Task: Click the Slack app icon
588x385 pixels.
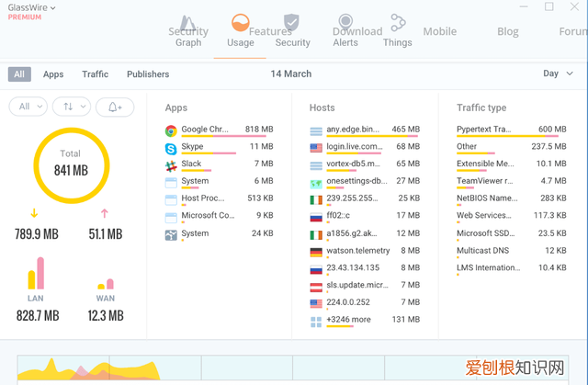Action: click(x=171, y=165)
